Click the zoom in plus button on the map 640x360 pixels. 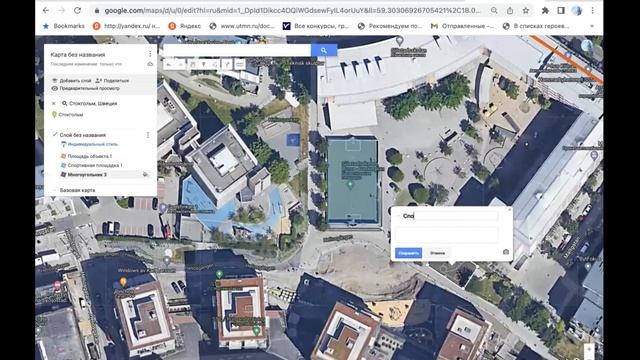click(x=589, y=349)
